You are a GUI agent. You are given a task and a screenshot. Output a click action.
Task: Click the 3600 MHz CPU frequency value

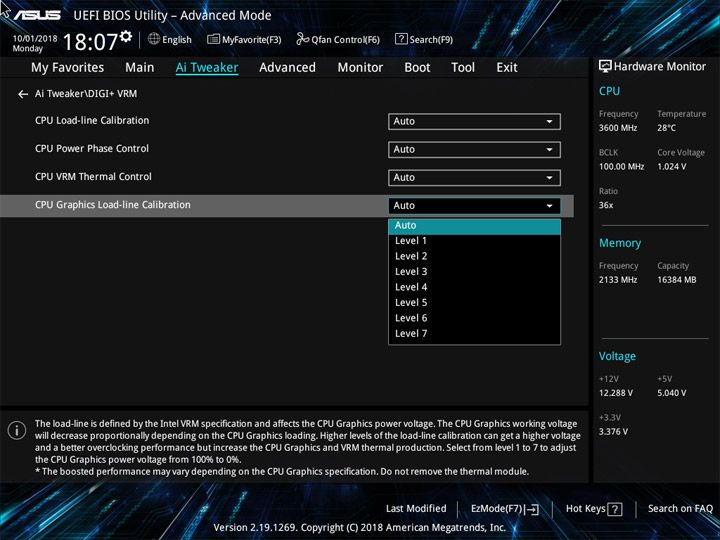click(x=618, y=128)
